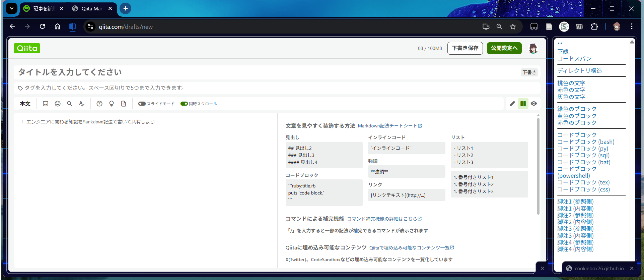Go to the browser home page

pos(57,26)
